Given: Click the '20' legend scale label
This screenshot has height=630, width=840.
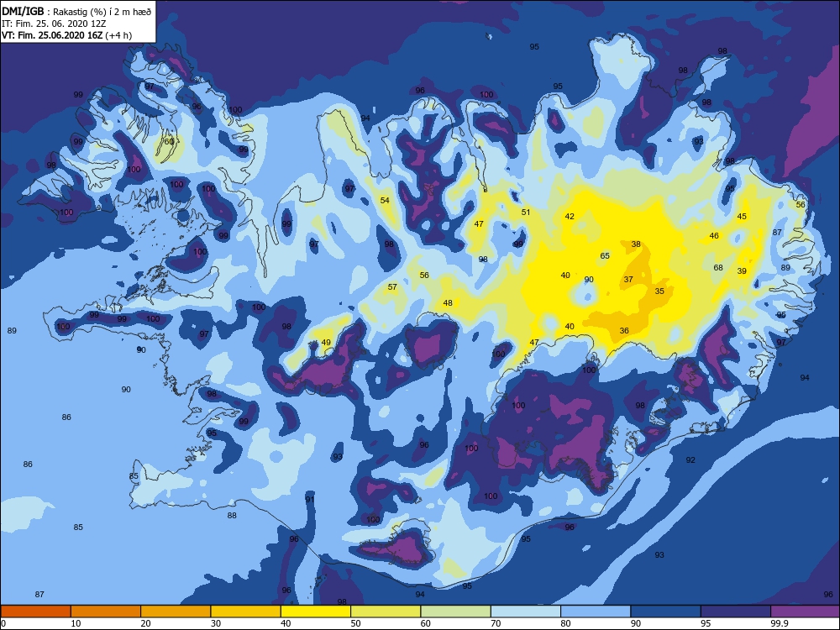Looking at the screenshot, I should (145, 623).
